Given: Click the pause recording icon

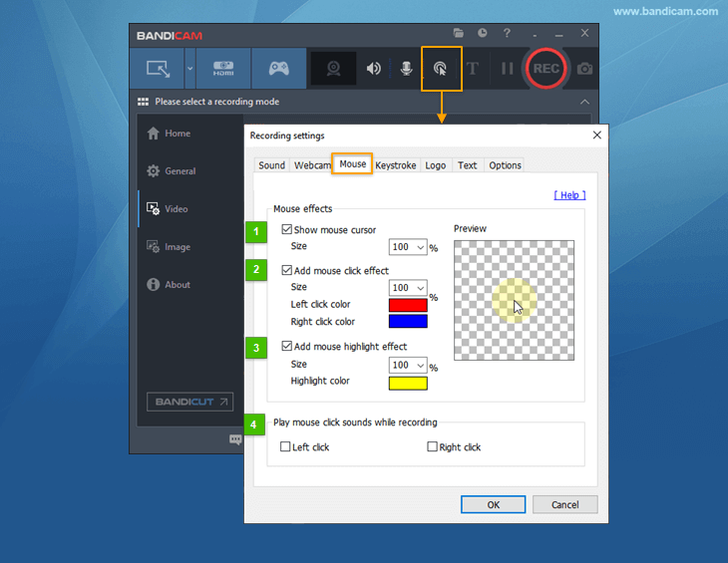Looking at the screenshot, I should pyautogui.click(x=507, y=69).
